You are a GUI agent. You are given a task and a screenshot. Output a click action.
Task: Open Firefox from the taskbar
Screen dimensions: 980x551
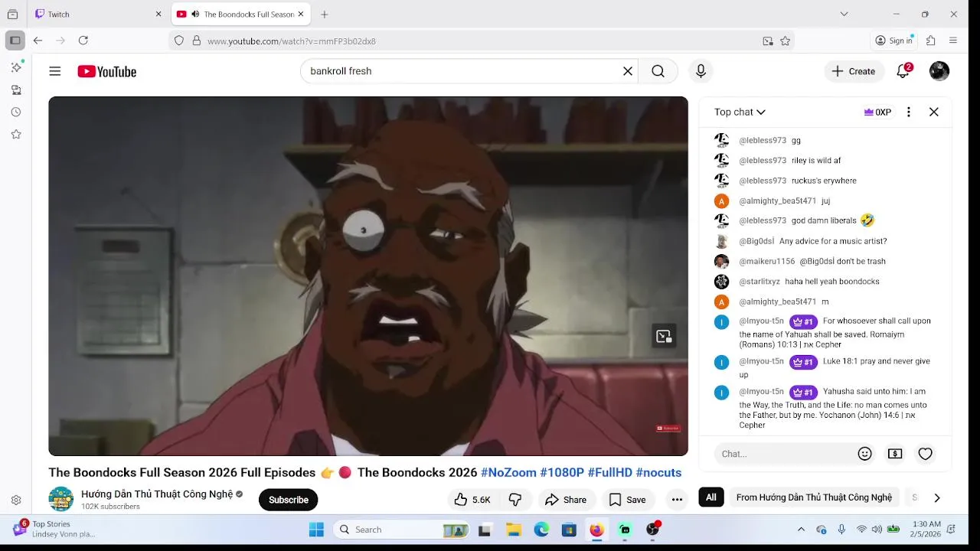click(596, 530)
